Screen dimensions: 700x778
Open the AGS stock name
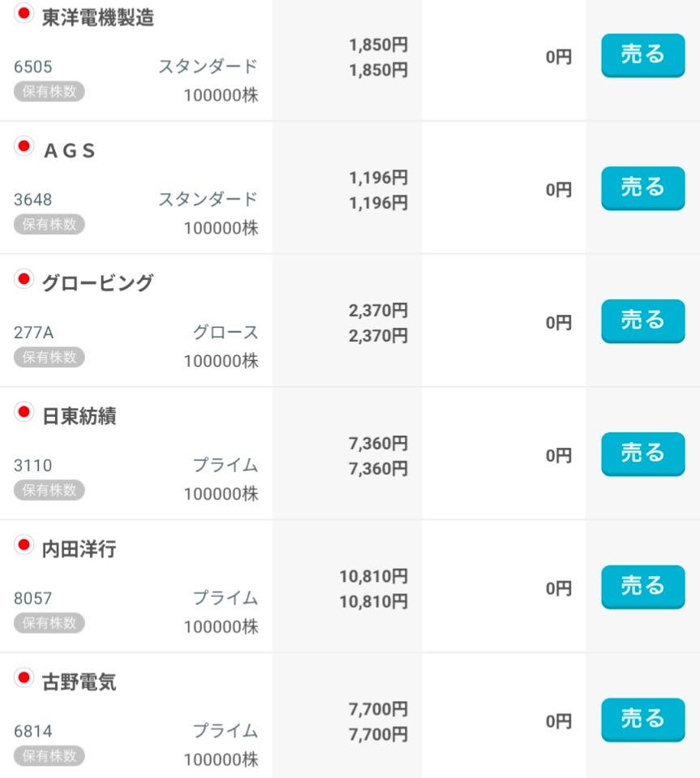click(x=69, y=151)
